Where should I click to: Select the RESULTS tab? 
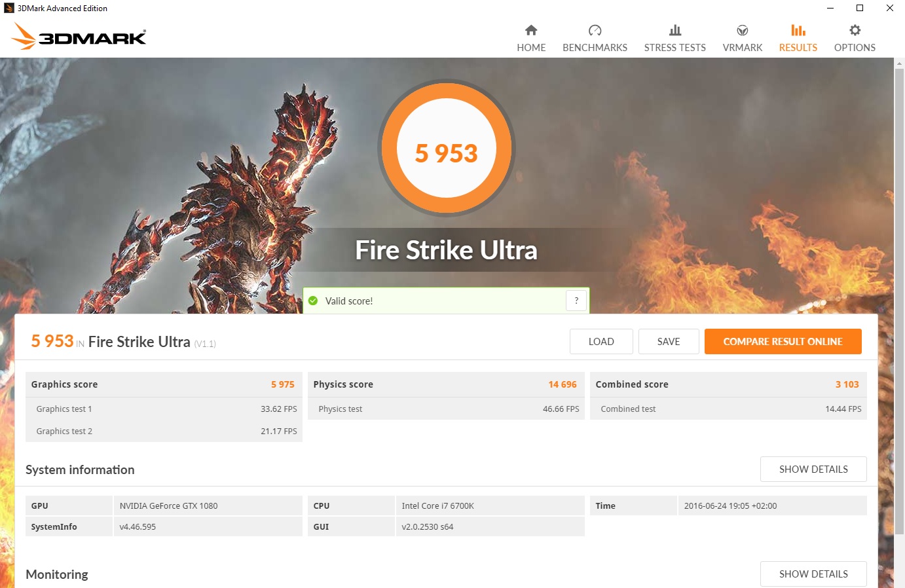[798, 38]
